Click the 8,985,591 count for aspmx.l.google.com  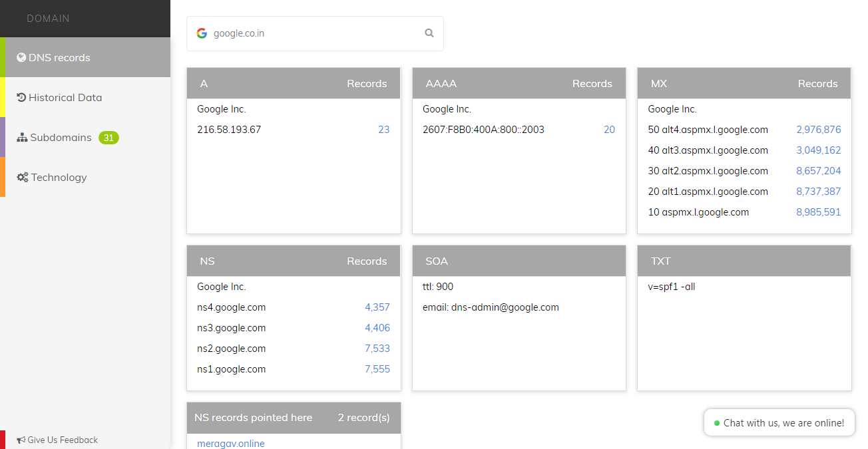tap(819, 212)
